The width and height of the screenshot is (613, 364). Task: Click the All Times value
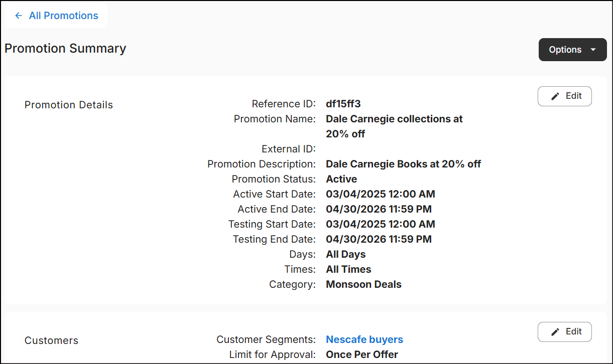(x=348, y=269)
